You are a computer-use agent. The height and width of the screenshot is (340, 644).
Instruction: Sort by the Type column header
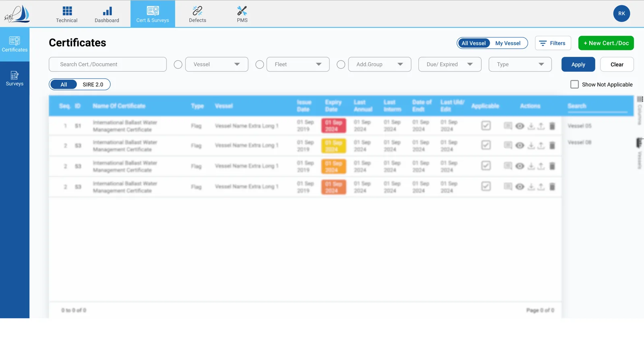pos(197,106)
